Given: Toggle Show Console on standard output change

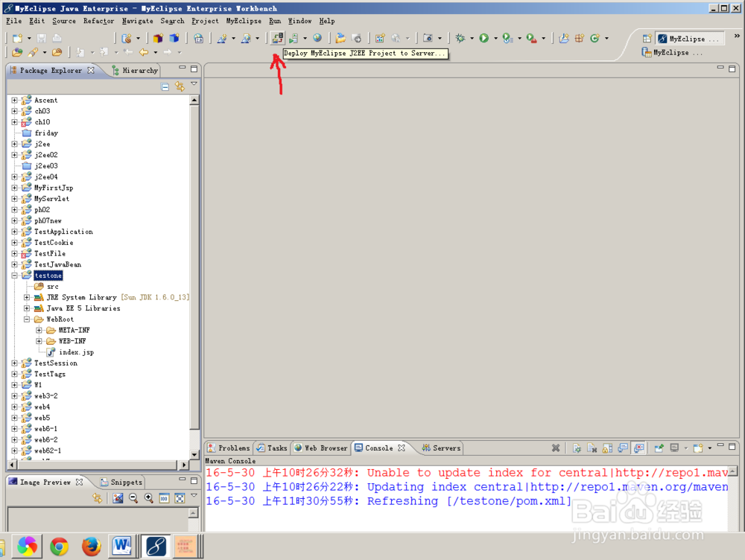Looking at the screenshot, I should 623,448.
